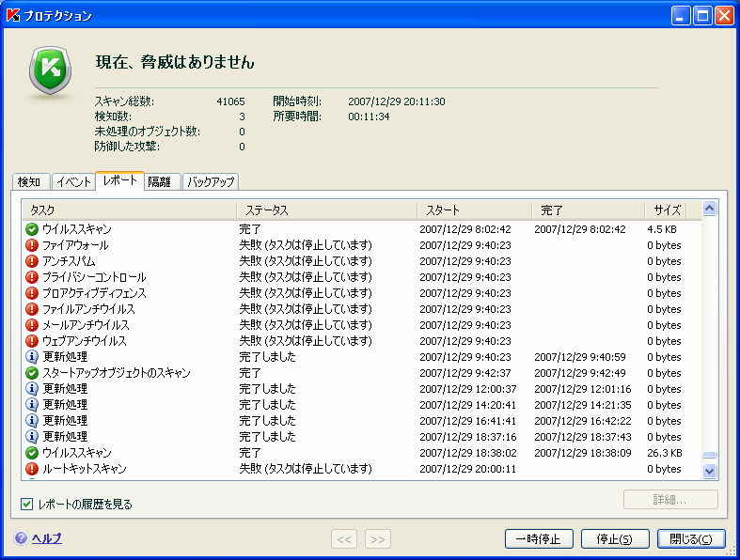Sort by the タスク column header
Viewport: 740px width, 560px height.
[130, 210]
